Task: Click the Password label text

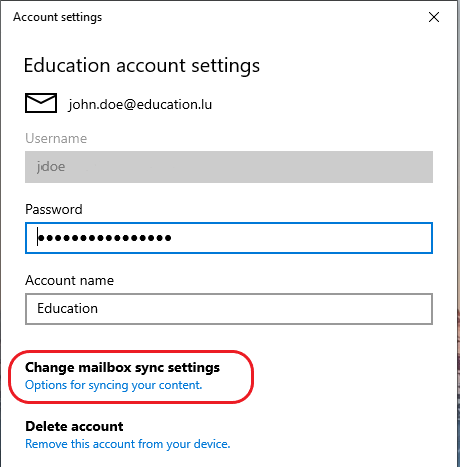Action: point(54,209)
